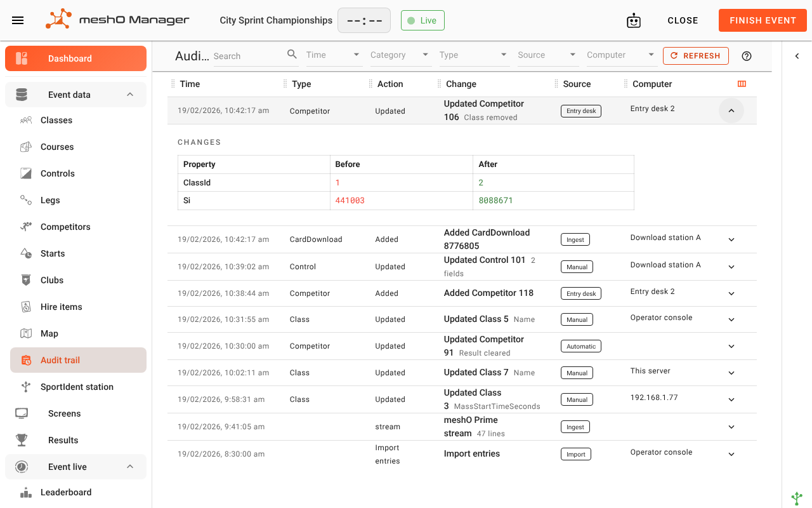Expand the Added CardDownload 8776805 row
Screen dimensions: 812x508
tap(731, 239)
